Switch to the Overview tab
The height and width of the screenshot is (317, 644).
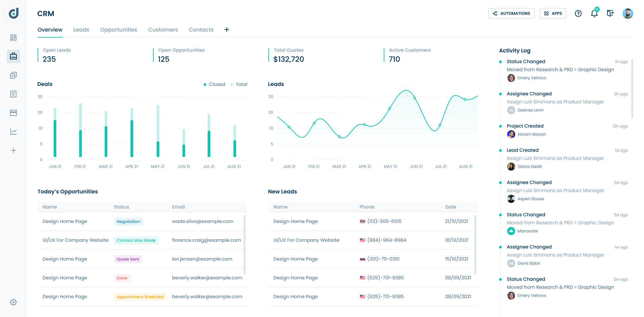pyautogui.click(x=50, y=30)
